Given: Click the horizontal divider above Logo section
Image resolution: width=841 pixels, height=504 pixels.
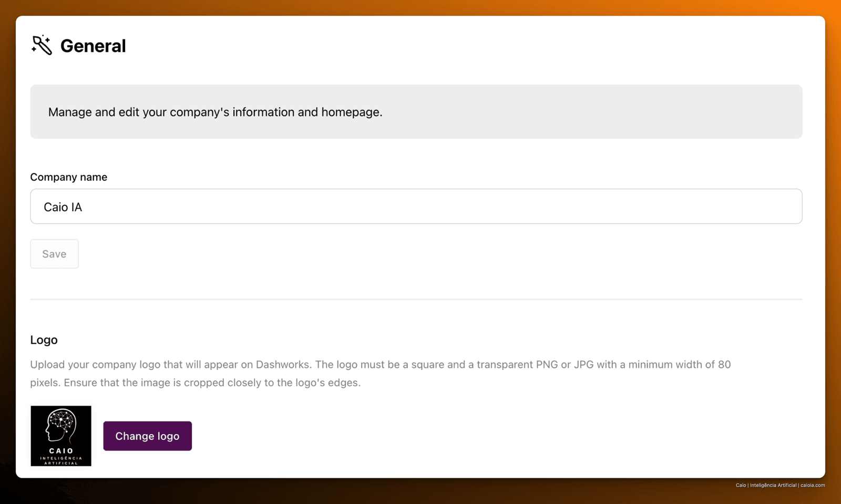Looking at the screenshot, I should (x=416, y=300).
